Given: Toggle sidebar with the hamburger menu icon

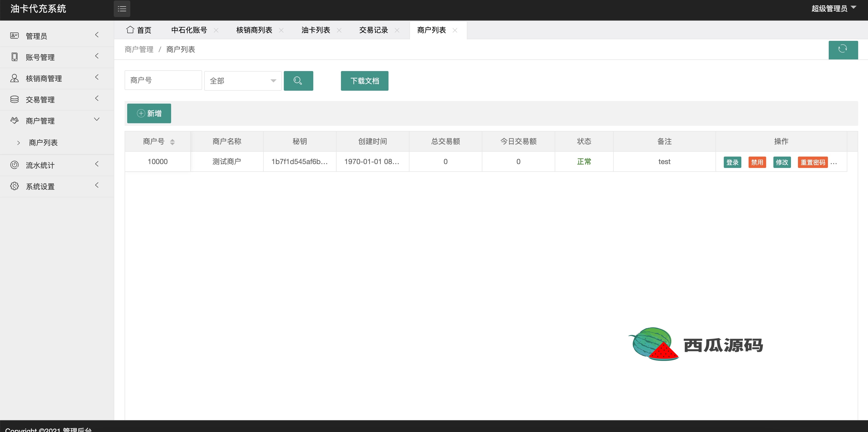Looking at the screenshot, I should (122, 9).
